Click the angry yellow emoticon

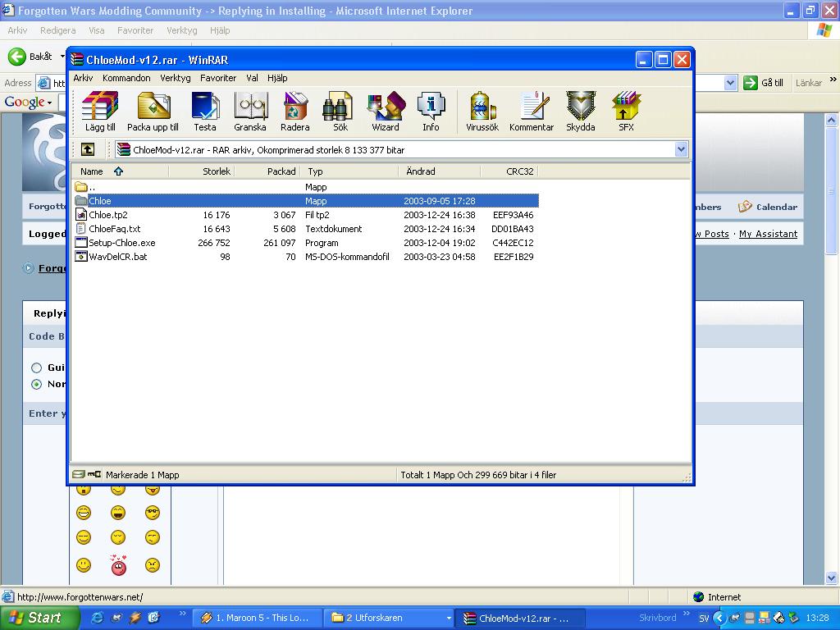pos(153,564)
